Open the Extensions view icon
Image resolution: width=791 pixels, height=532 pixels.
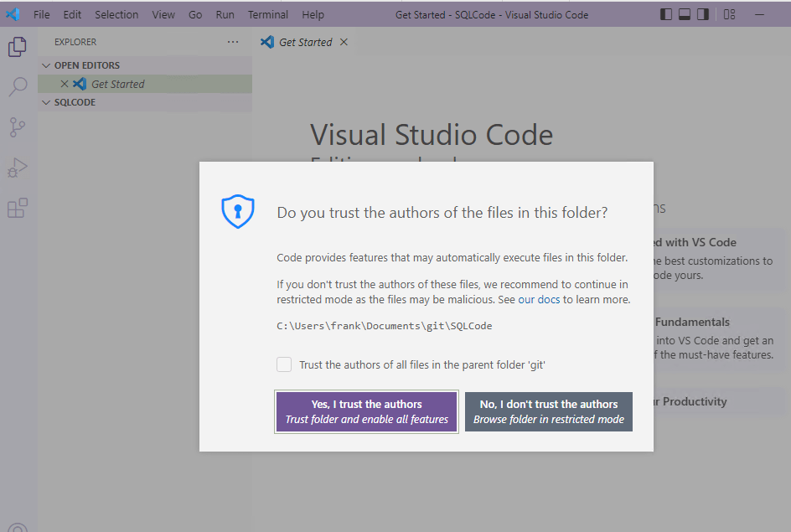pos(18,208)
